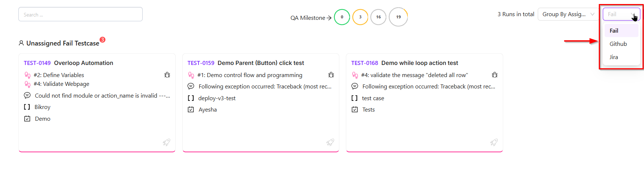
Task: Click bug icon on Overloop Automation card
Action: [x=167, y=75]
